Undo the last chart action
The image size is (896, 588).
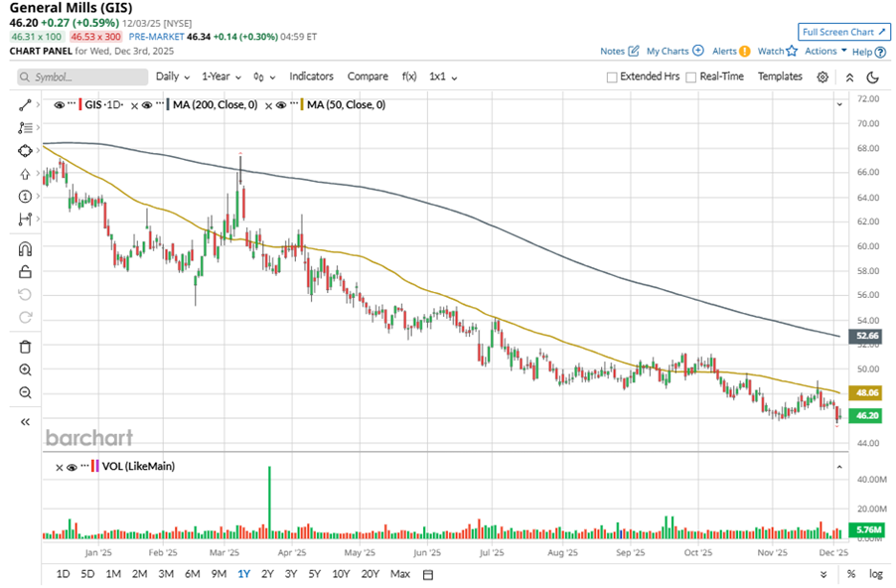click(x=25, y=295)
